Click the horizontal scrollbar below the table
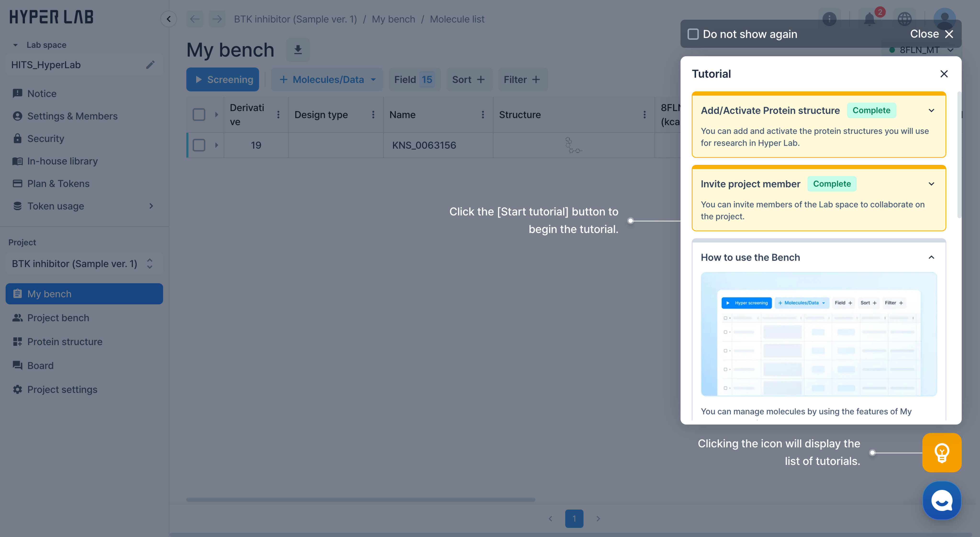The image size is (980, 537). click(360, 499)
